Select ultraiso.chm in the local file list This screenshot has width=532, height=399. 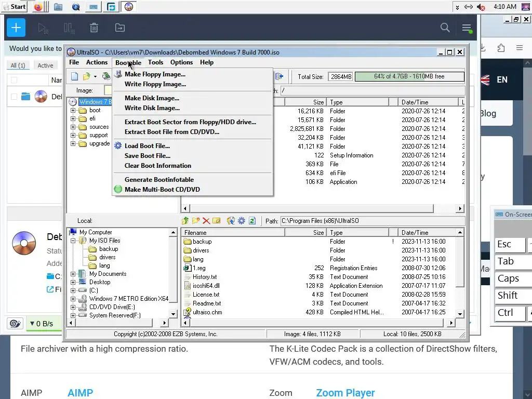(207, 312)
